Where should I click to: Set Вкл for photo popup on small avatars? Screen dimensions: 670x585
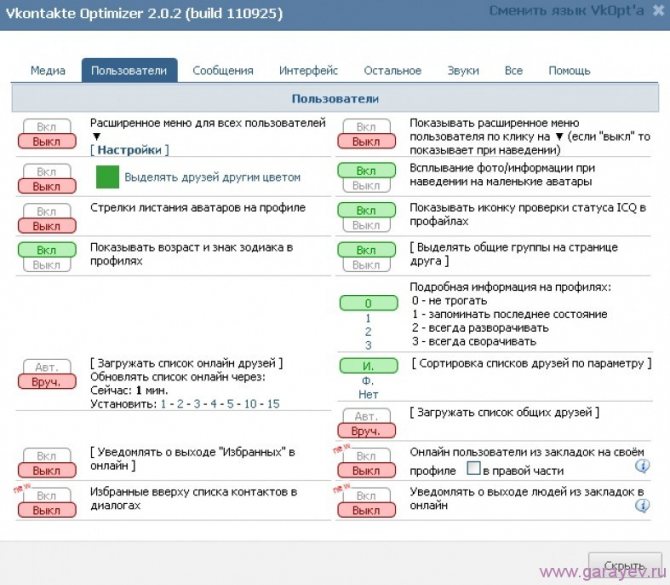coord(366,171)
